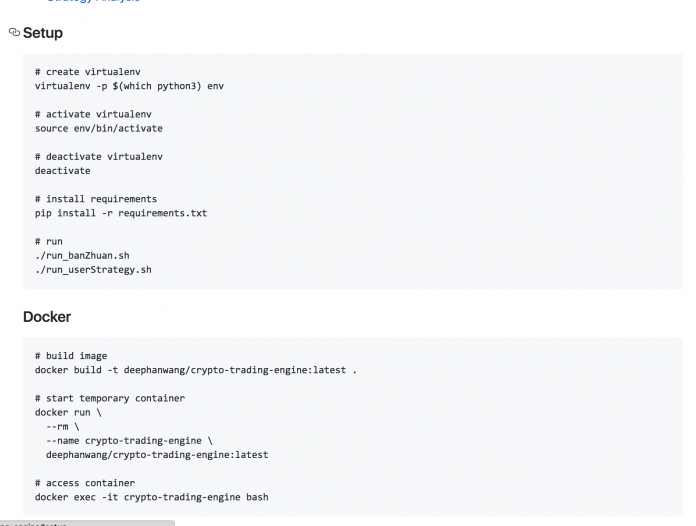Screen dimensions: 696x526
Task: Click the './run_userStrategy.sh' line
Action: pos(93,270)
